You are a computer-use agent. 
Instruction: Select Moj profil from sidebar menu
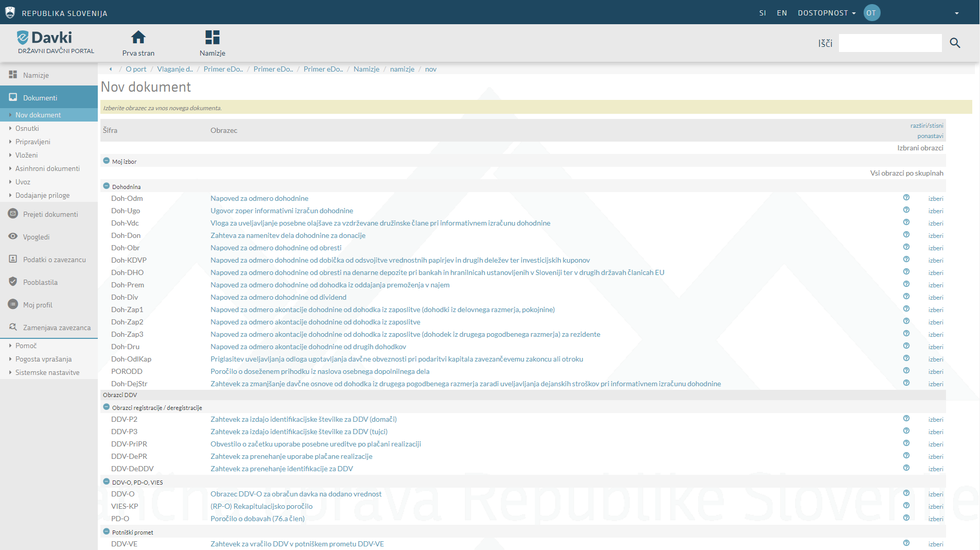click(38, 305)
